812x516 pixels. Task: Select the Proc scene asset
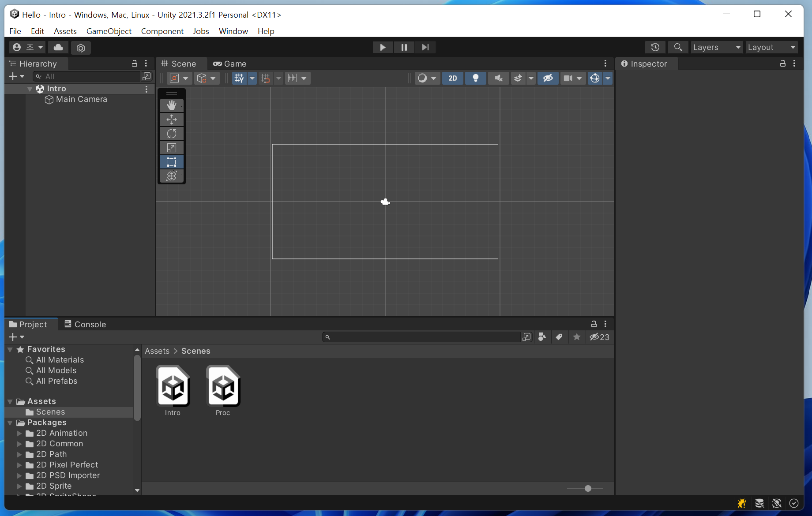tap(223, 391)
